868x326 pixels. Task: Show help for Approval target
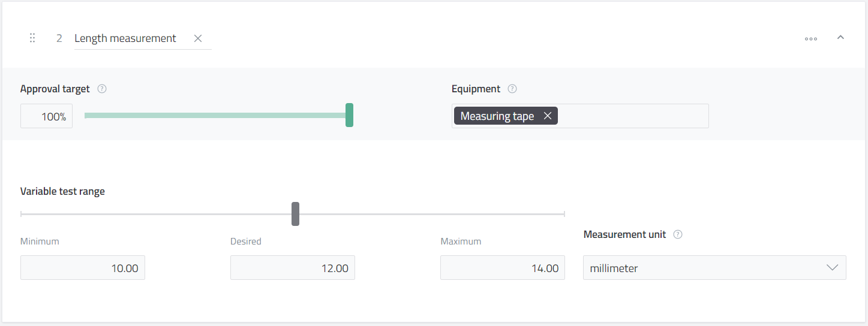pyautogui.click(x=102, y=89)
